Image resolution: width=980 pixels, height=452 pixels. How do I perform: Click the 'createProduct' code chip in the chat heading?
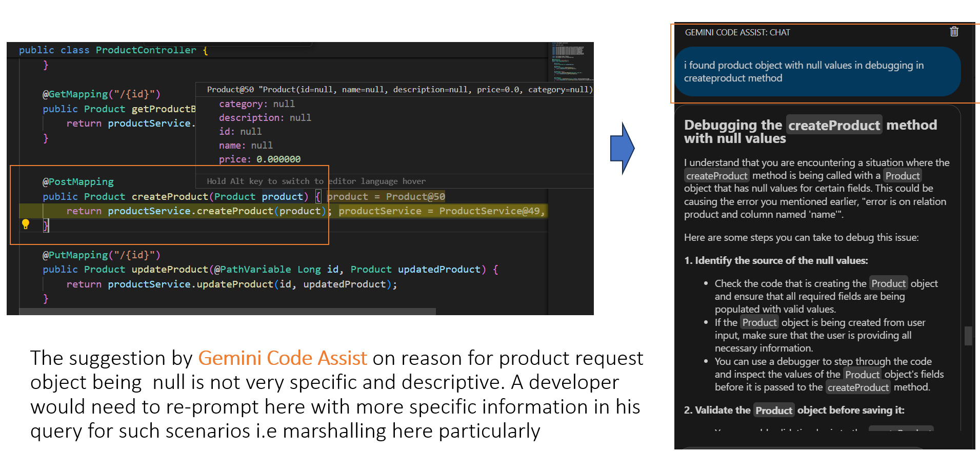pyautogui.click(x=834, y=125)
